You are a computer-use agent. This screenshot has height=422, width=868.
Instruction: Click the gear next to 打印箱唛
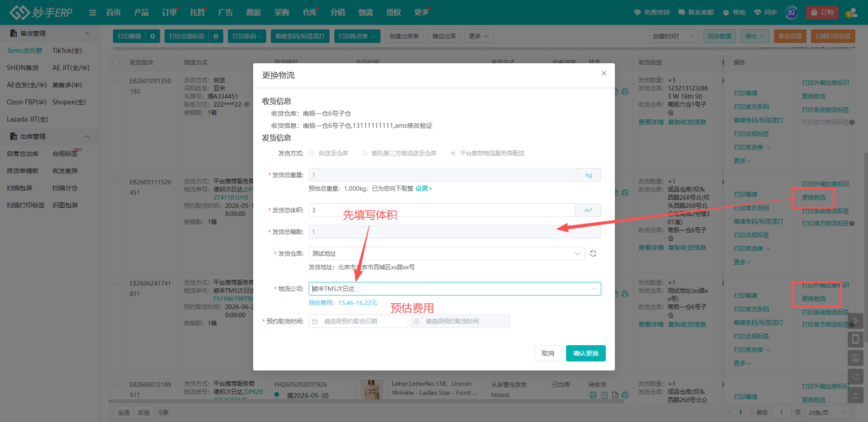153,36
